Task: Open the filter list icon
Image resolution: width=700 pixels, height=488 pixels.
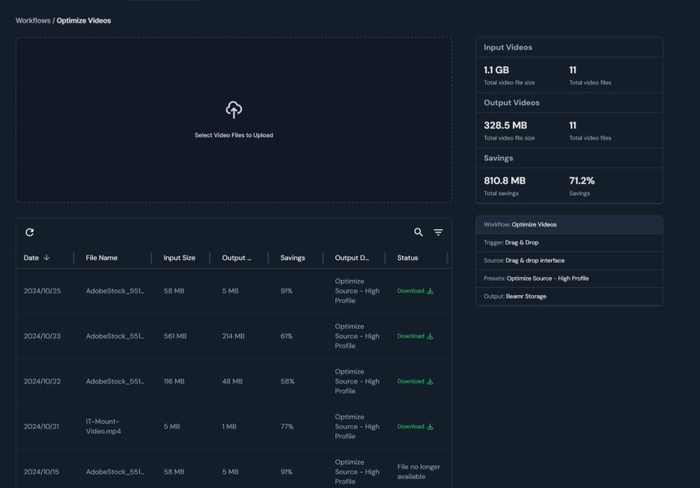Action: point(438,232)
